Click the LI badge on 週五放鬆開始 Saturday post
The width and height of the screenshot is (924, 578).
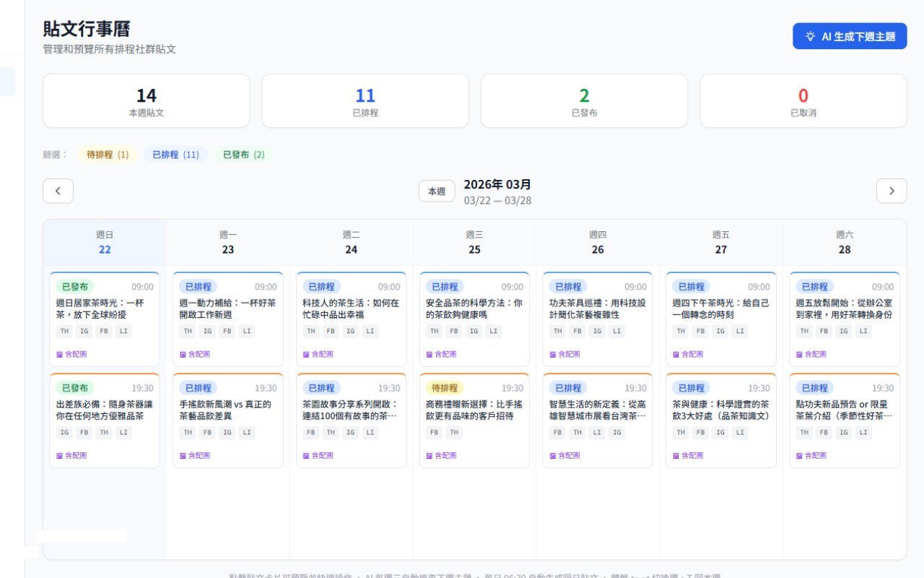[x=865, y=331]
